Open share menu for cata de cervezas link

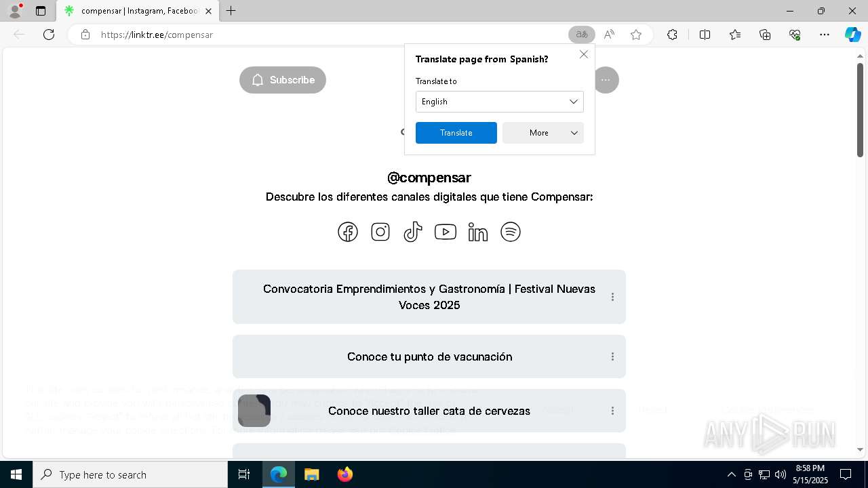click(612, 411)
